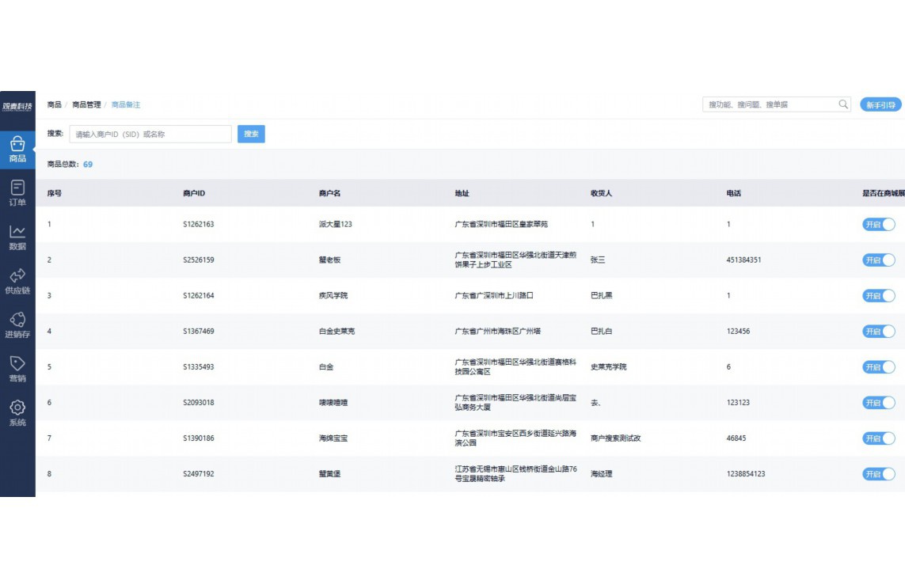The height and width of the screenshot is (588, 905).
Task: Select the 订单 icon in the sidebar
Action: (17, 195)
